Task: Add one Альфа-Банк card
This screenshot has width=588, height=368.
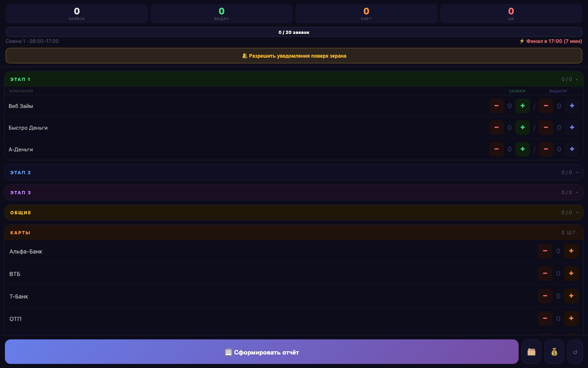Action: [571, 251]
